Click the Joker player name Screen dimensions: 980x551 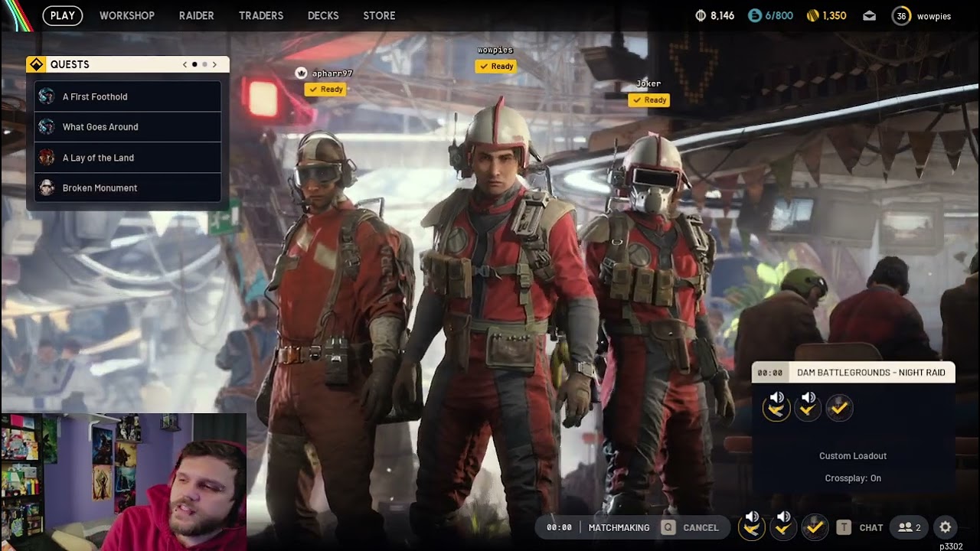click(648, 83)
